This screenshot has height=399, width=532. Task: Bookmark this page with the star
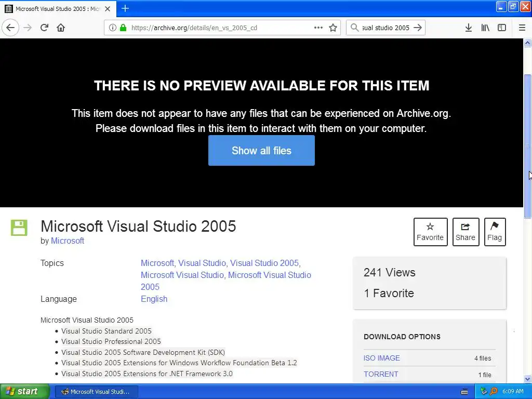(333, 28)
